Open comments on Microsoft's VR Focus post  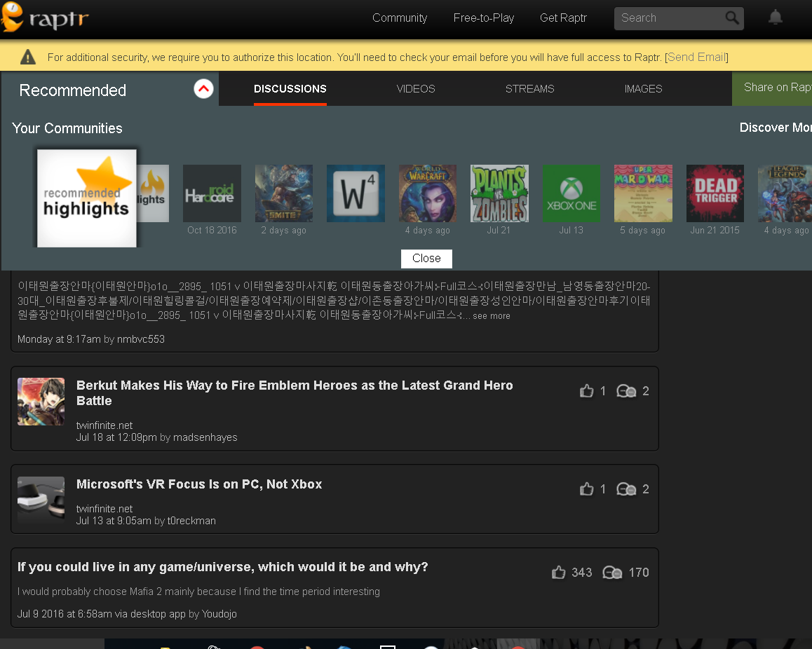(x=626, y=489)
